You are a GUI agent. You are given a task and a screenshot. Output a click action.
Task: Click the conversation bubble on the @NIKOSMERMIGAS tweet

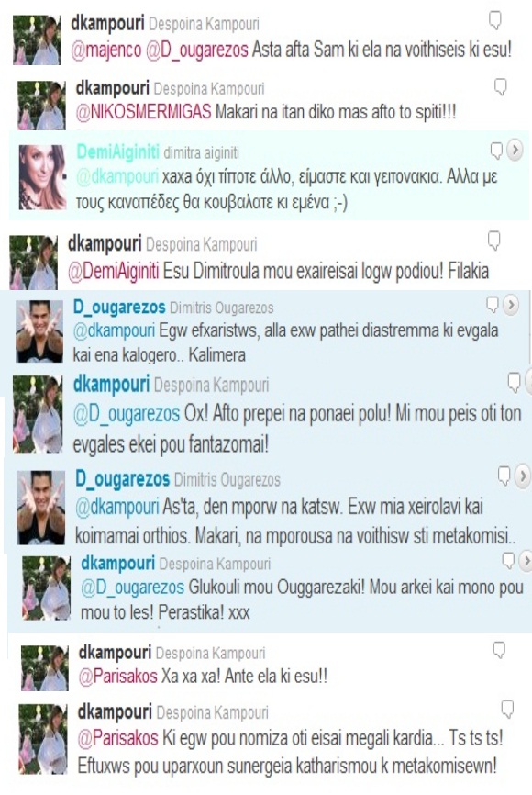pyautogui.click(x=500, y=86)
